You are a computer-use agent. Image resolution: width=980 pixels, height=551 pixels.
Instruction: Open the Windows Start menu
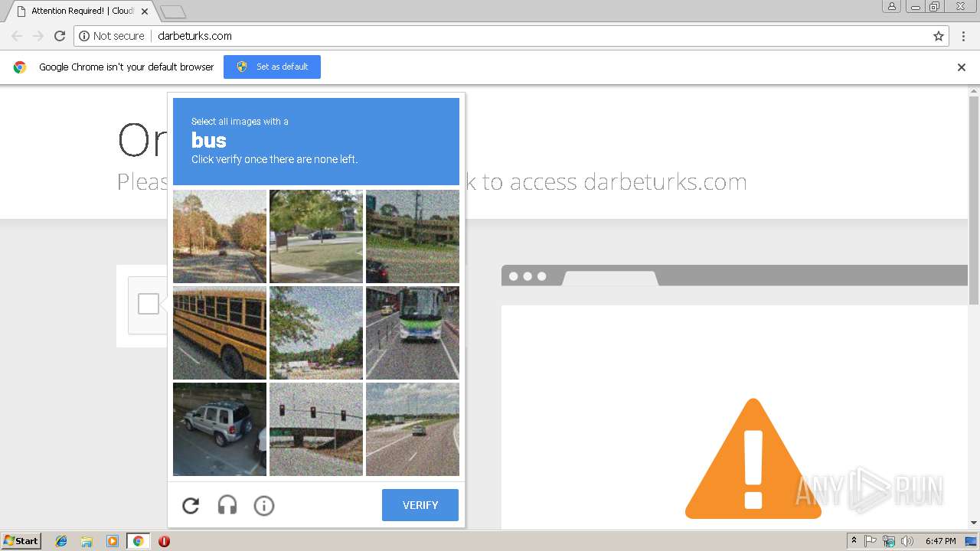coord(21,541)
